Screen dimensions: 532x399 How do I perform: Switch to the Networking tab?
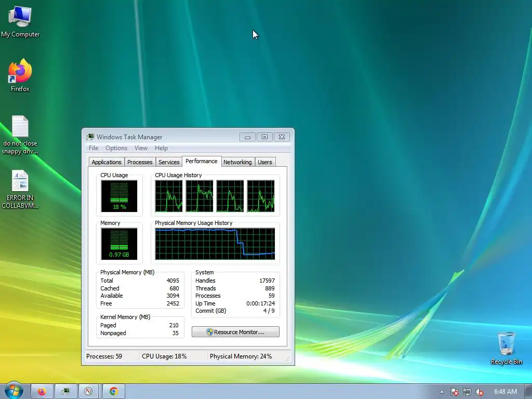(237, 162)
